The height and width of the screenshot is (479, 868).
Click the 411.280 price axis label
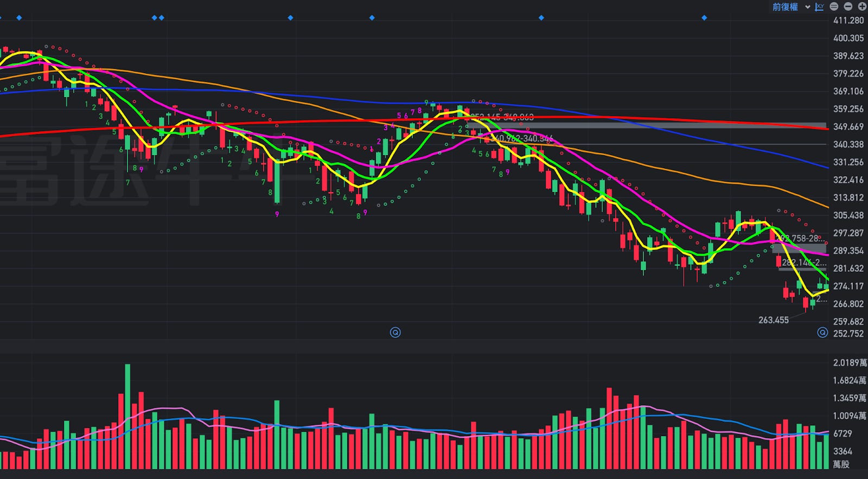pyautogui.click(x=848, y=21)
